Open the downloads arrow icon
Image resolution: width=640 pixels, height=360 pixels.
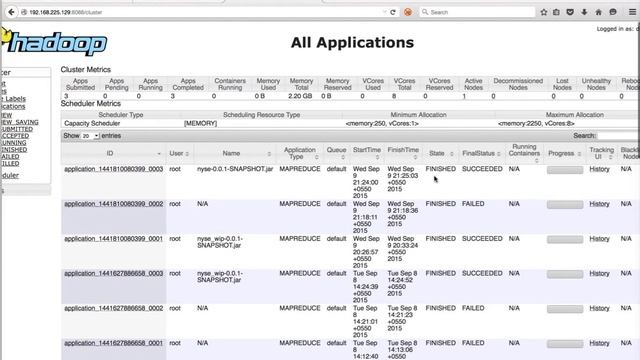coord(584,12)
